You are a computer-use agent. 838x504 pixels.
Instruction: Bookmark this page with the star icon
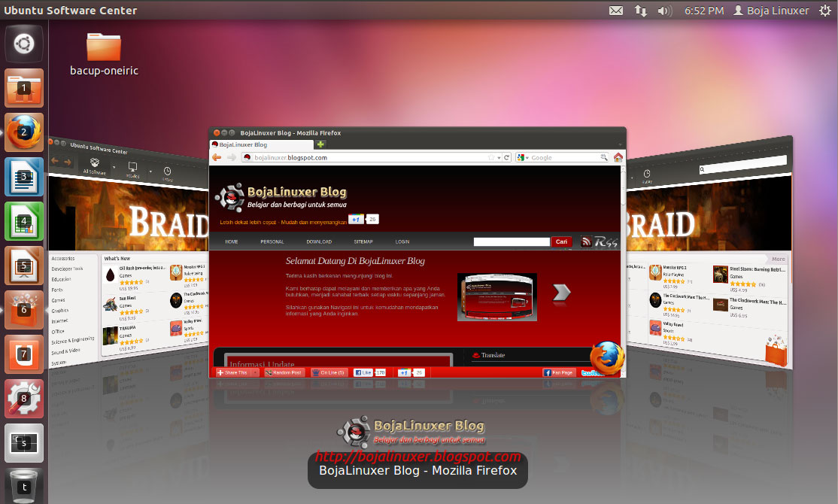coord(491,157)
